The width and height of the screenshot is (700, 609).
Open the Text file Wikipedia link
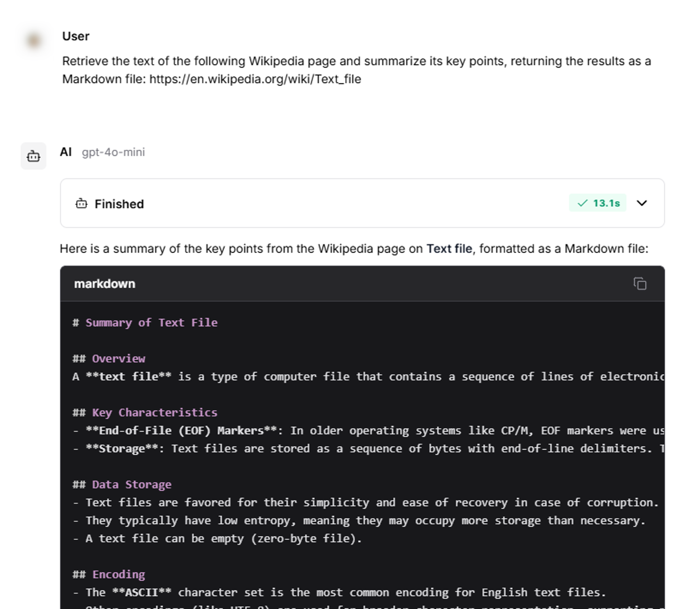450,248
